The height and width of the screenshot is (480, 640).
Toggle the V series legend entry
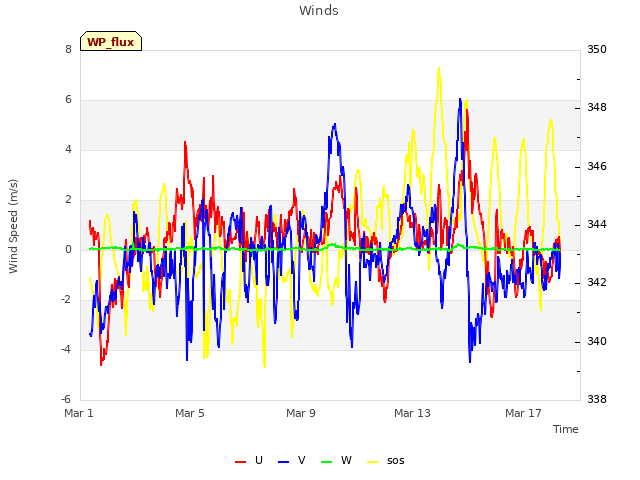pos(291,460)
